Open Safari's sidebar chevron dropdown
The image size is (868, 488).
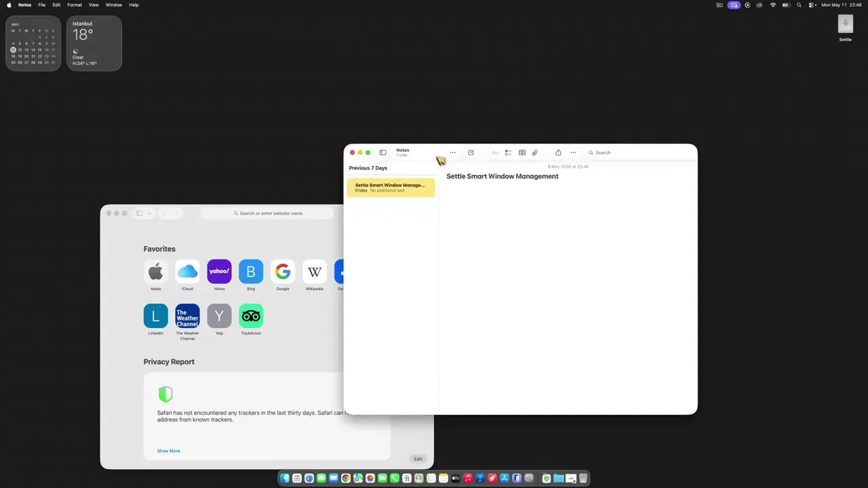[x=149, y=213]
